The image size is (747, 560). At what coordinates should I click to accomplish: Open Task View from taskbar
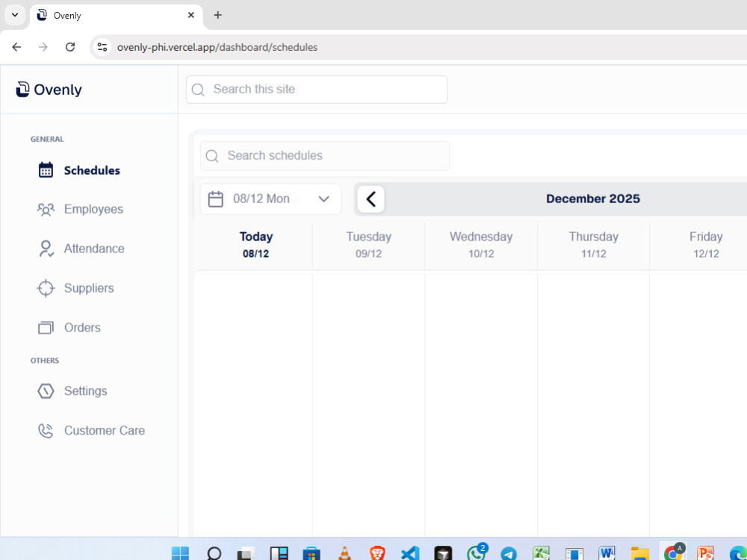pos(247,553)
